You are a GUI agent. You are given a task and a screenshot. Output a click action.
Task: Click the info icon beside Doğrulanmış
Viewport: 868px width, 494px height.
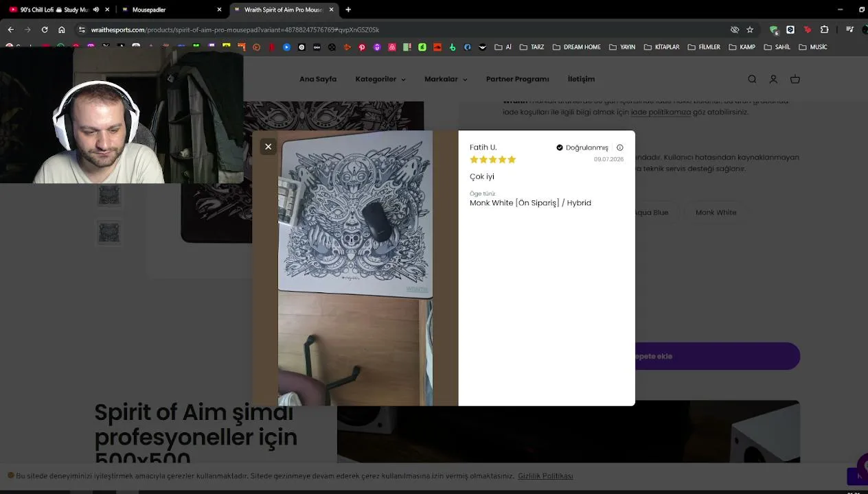tap(619, 148)
